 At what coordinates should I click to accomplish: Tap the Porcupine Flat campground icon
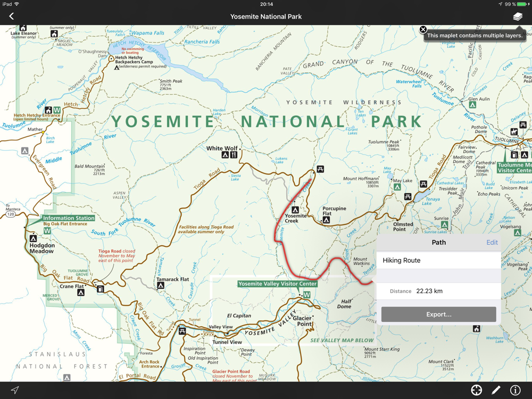pyautogui.click(x=326, y=220)
